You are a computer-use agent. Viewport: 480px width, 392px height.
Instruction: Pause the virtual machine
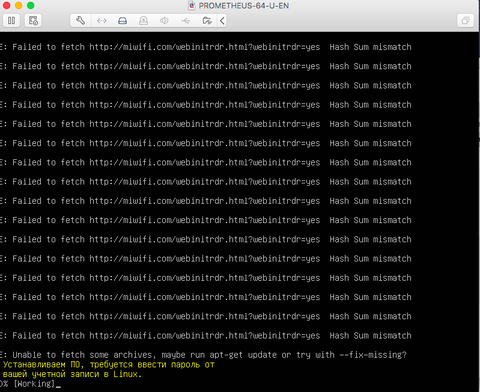(11, 21)
